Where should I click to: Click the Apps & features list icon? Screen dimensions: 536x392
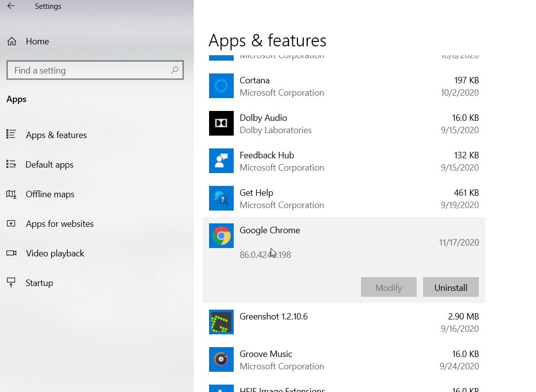11,134
